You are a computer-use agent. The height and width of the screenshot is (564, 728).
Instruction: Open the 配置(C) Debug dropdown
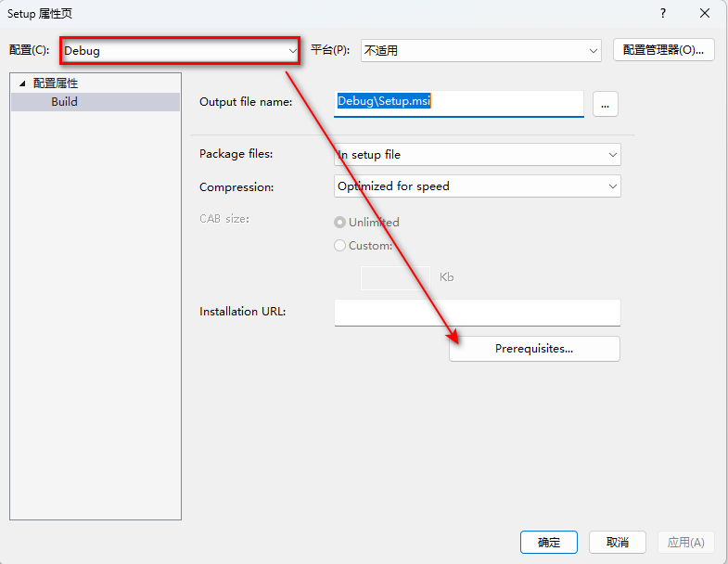pos(180,51)
